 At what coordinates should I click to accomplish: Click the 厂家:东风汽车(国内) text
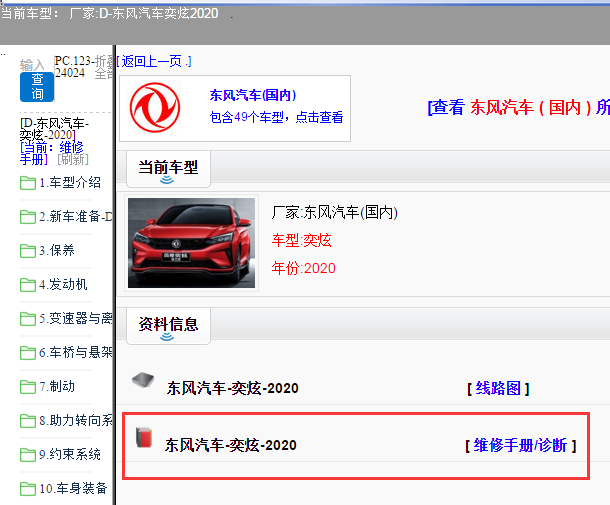coord(335,212)
